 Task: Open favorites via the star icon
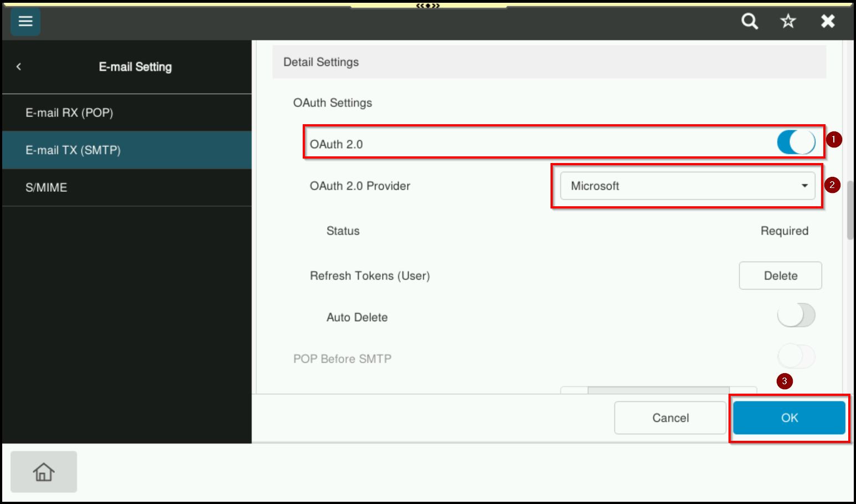tap(787, 21)
